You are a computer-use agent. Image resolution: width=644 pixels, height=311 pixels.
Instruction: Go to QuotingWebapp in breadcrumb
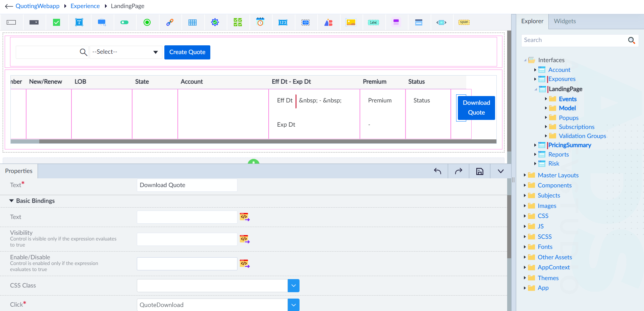point(38,6)
